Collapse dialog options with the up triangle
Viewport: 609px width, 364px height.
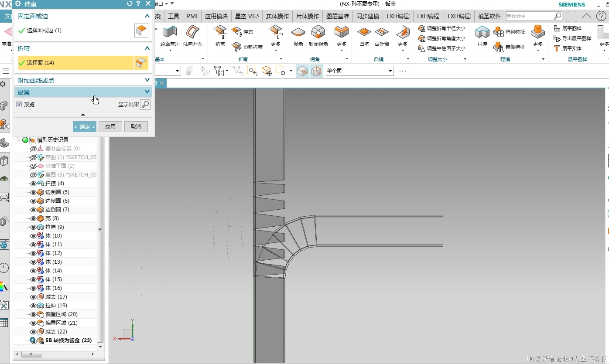(x=83, y=115)
